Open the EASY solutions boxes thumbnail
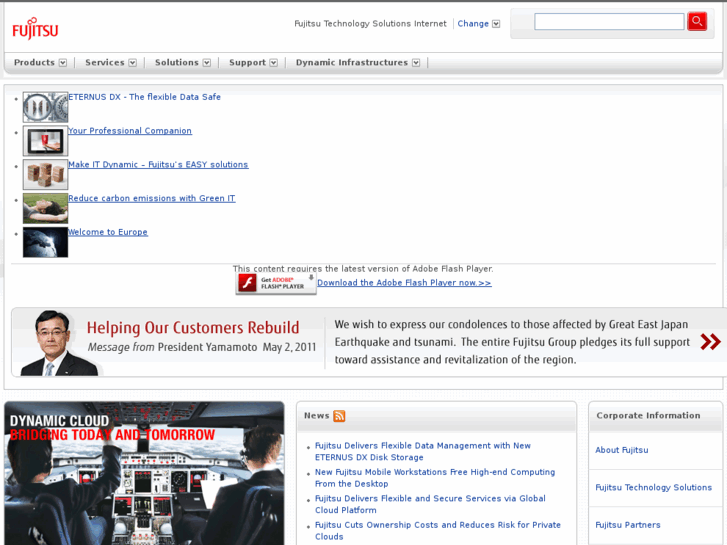Screen dimensions: 727x545 pos(45,174)
